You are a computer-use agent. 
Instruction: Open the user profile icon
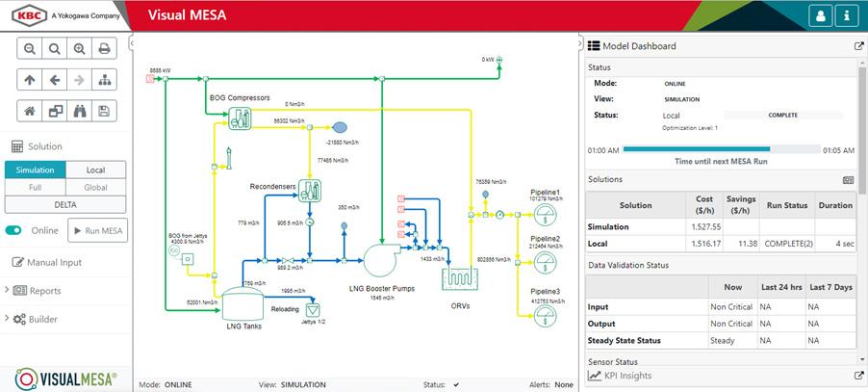click(821, 15)
